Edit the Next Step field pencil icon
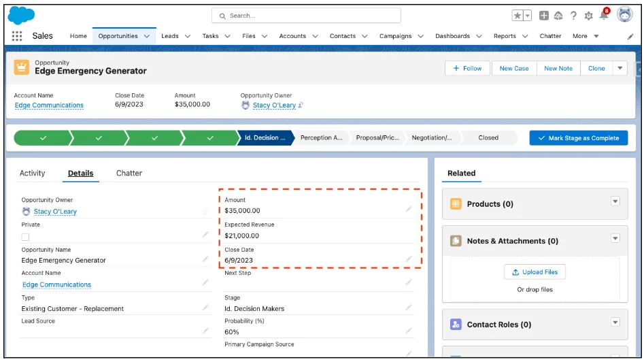 click(409, 282)
